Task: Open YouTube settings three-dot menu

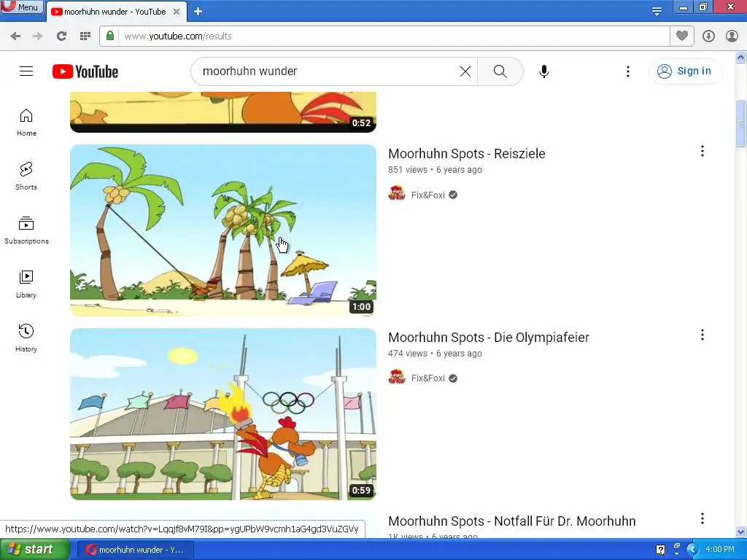Action: [628, 71]
